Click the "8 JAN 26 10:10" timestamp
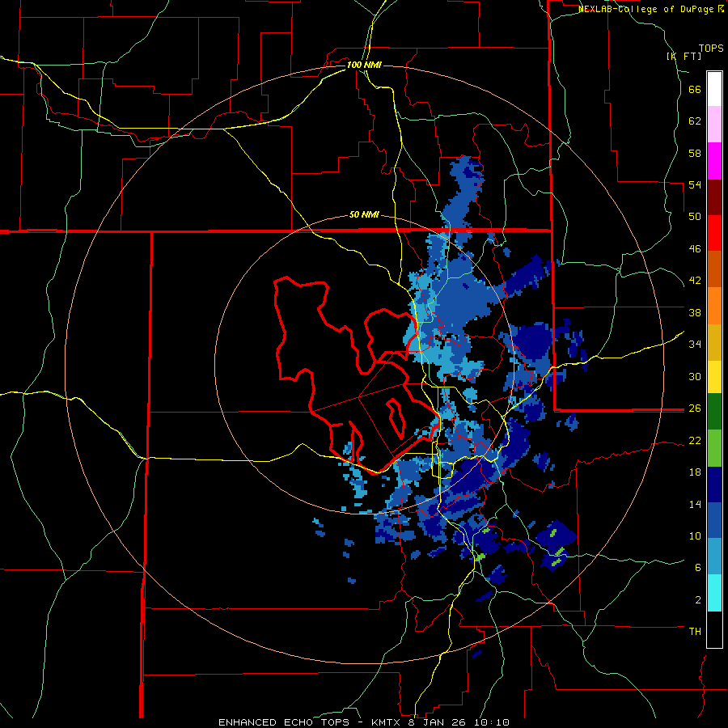 click(x=460, y=722)
